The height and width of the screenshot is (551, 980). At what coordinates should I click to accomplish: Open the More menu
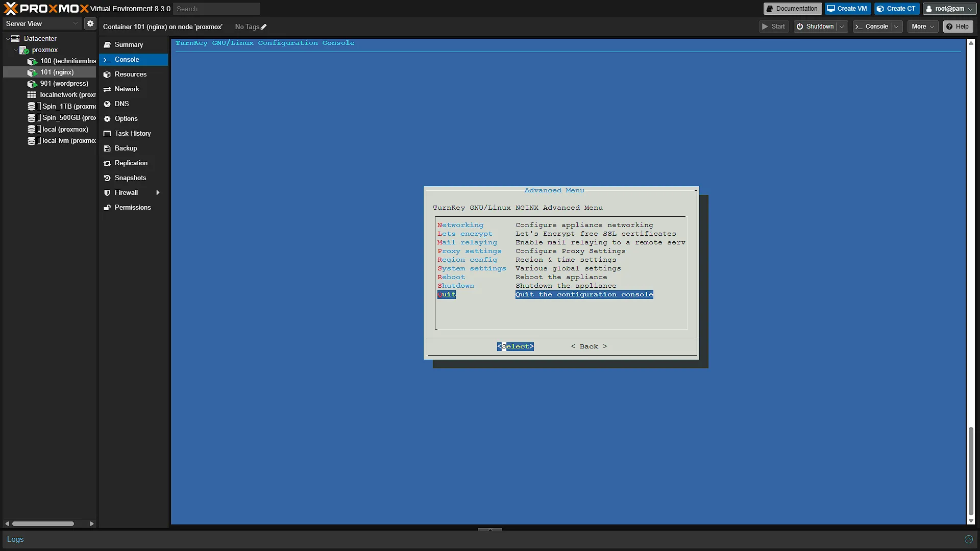coord(923,27)
